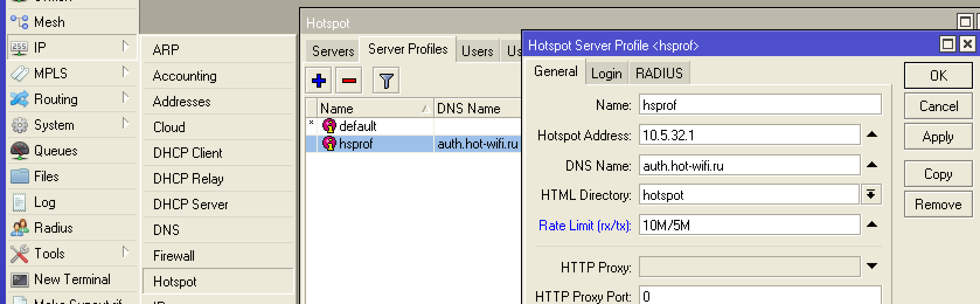Click the IP menu icon
The image size is (980, 304).
[19, 48]
